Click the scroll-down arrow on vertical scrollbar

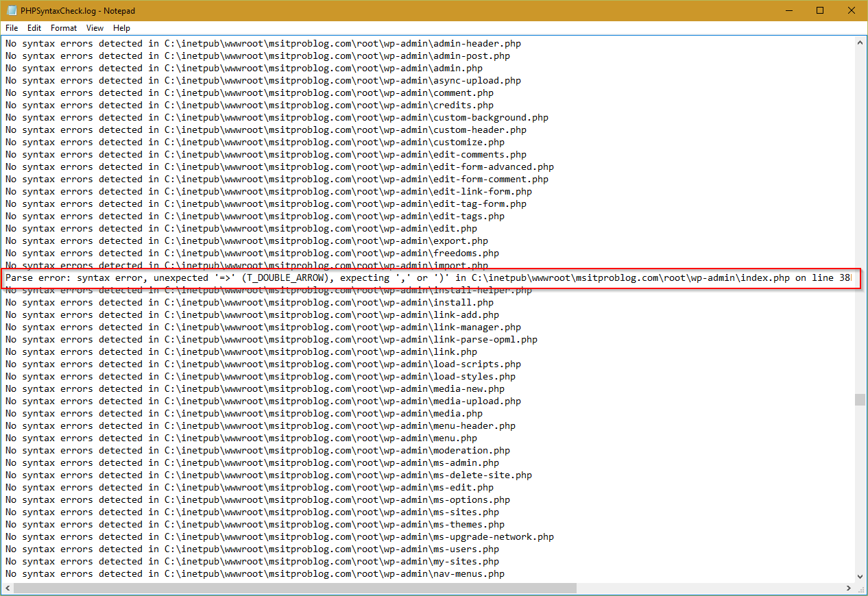click(x=860, y=576)
